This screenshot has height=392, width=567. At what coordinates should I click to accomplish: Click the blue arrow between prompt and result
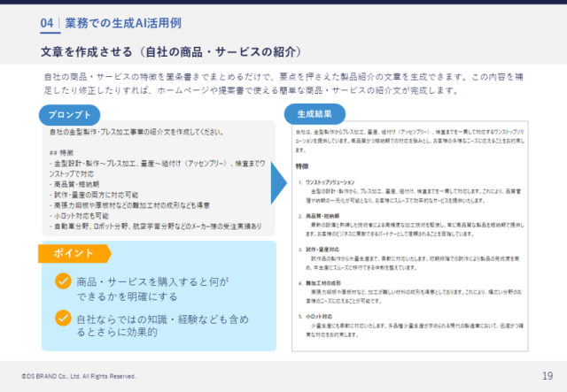point(279,183)
